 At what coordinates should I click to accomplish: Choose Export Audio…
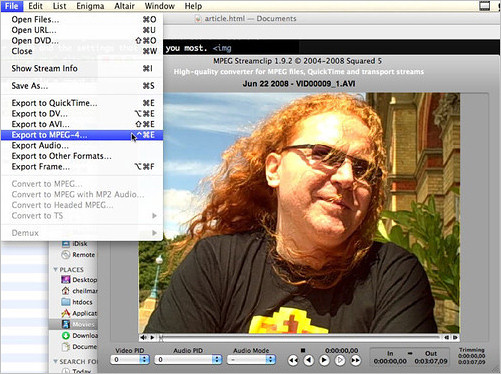coord(82,146)
